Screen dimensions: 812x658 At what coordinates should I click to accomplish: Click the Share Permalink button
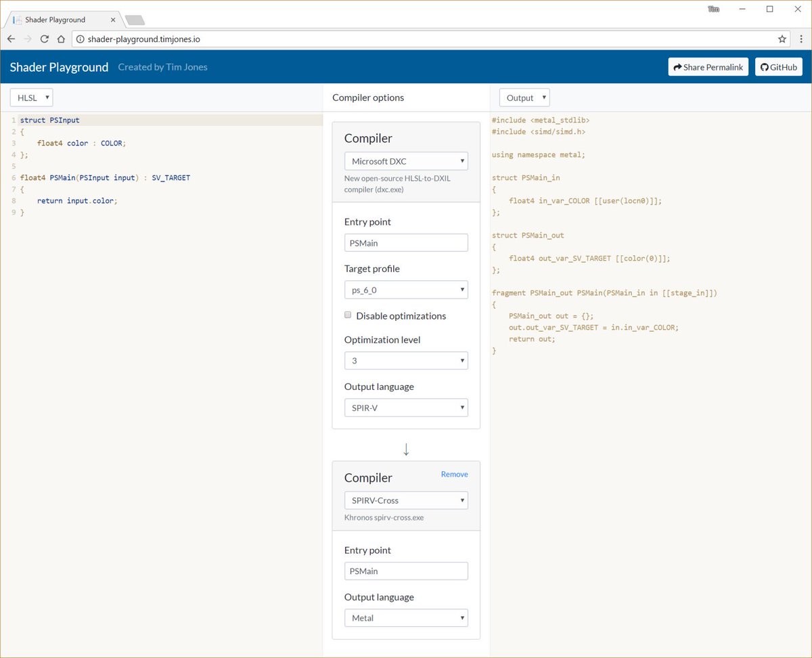pyautogui.click(x=708, y=66)
